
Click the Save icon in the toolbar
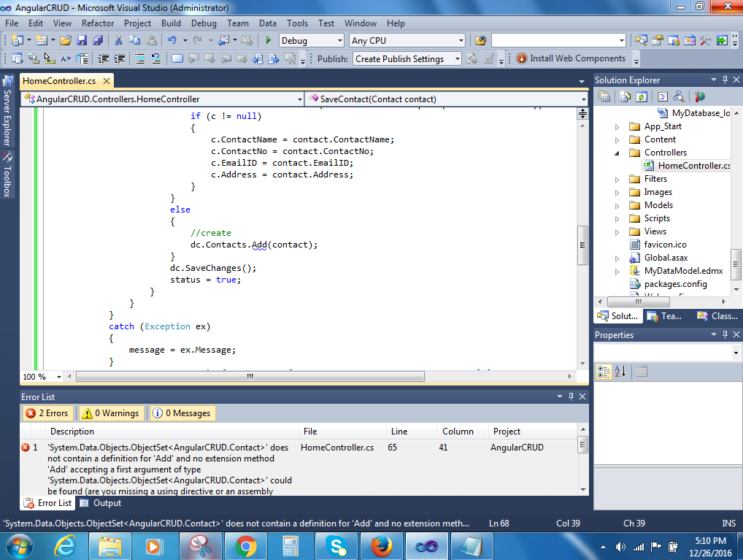tap(82, 40)
